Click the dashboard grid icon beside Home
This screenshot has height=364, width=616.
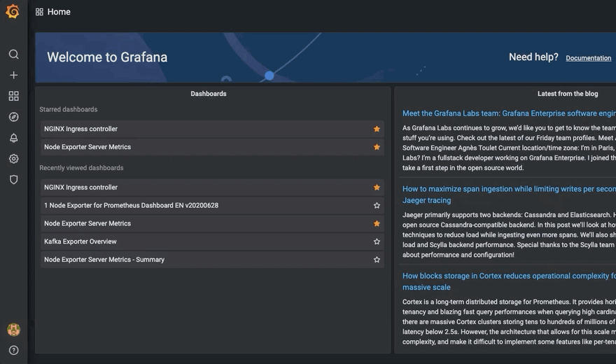[x=39, y=12]
